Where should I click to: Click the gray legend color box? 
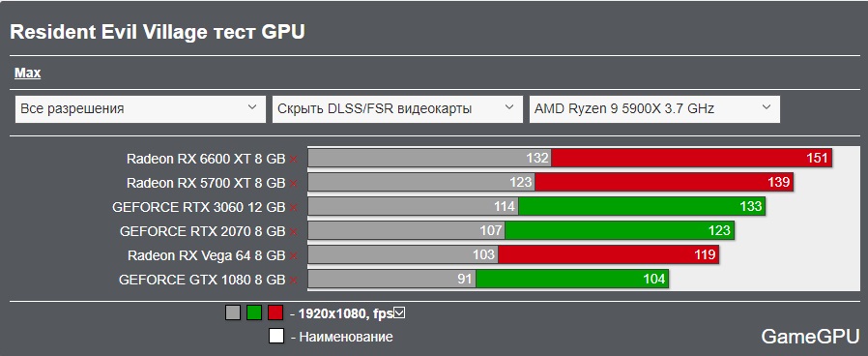click(233, 312)
